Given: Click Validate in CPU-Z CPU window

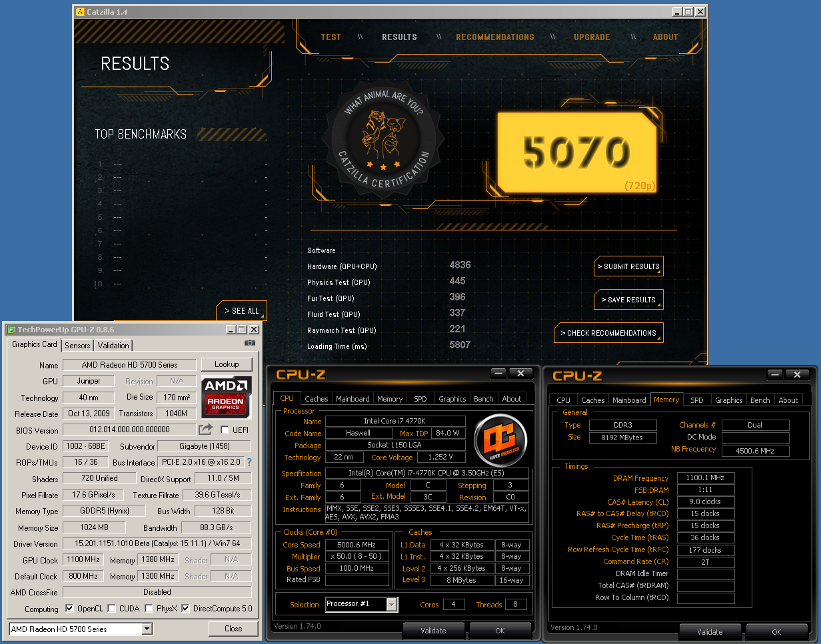Looking at the screenshot, I should (x=433, y=631).
